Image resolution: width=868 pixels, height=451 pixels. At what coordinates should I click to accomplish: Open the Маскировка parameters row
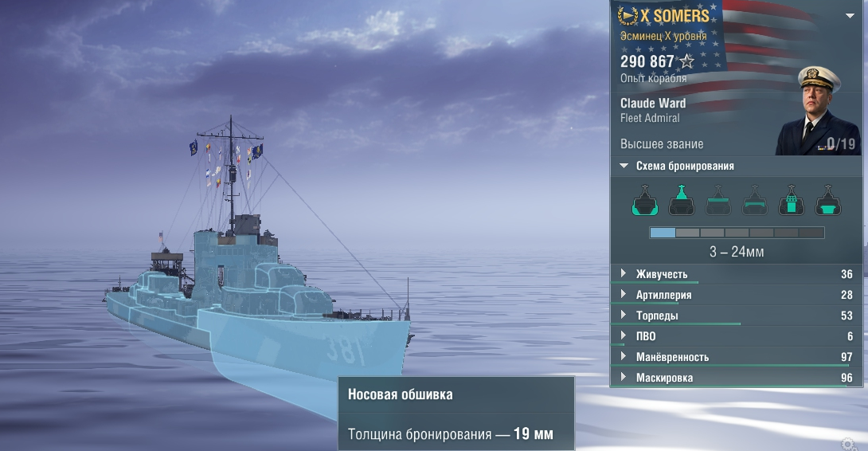click(737, 378)
